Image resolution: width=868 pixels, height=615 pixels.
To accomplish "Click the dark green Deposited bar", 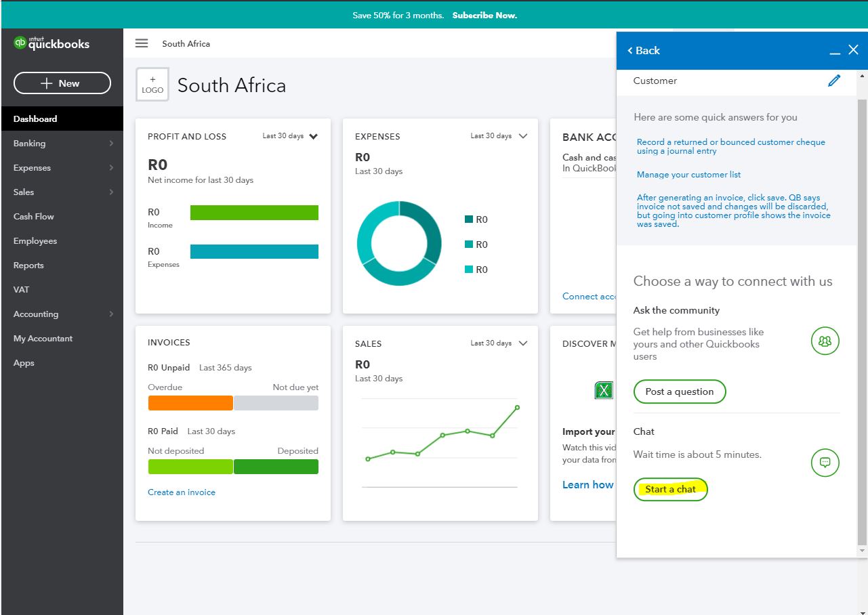I will coord(276,467).
